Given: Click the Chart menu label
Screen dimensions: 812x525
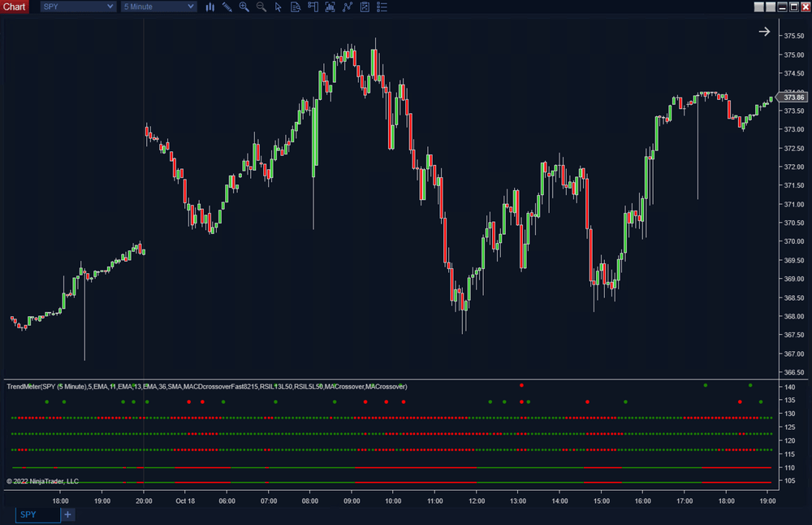Looking at the screenshot, I should [15, 7].
